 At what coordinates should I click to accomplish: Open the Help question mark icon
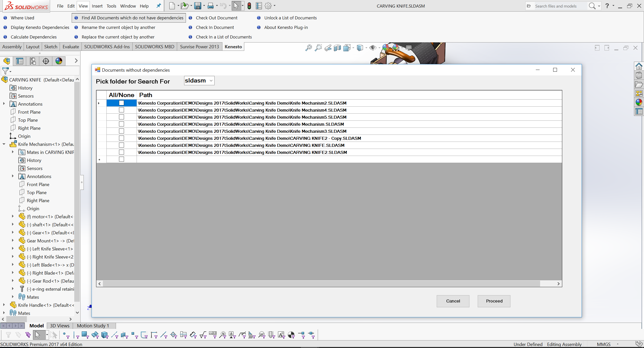pyautogui.click(x=607, y=6)
